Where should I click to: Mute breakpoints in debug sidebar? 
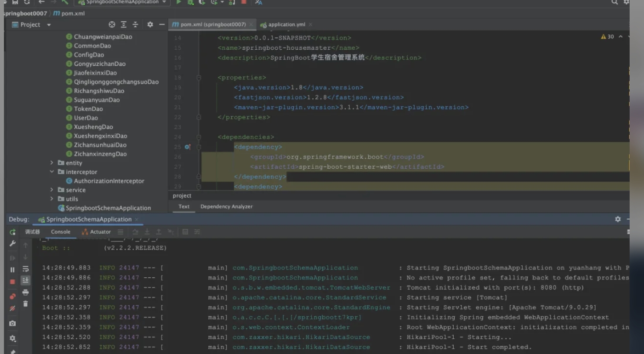(13, 308)
